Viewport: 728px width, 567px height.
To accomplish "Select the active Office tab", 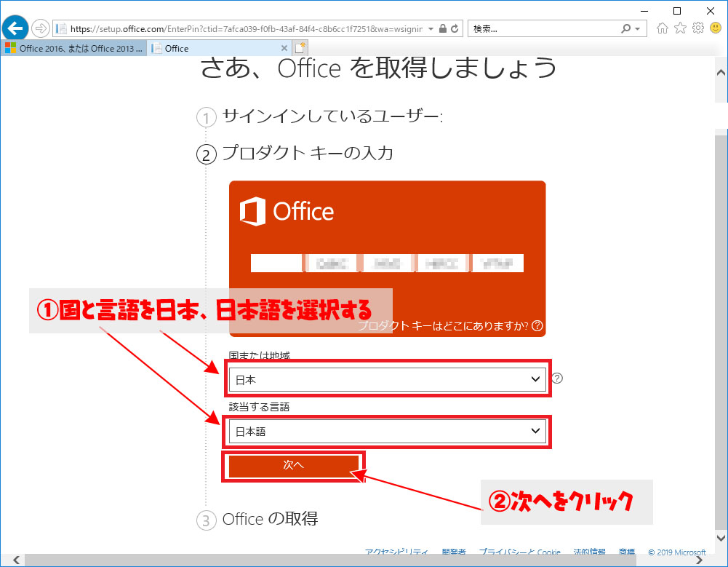I will pyautogui.click(x=220, y=48).
